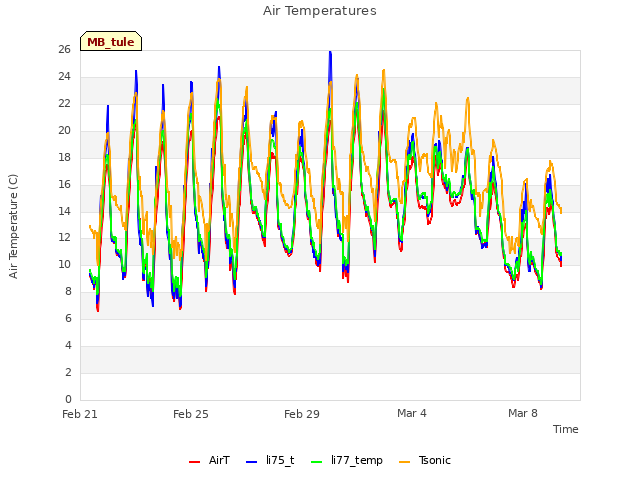Click the y-axis value 6

(68, 318)
